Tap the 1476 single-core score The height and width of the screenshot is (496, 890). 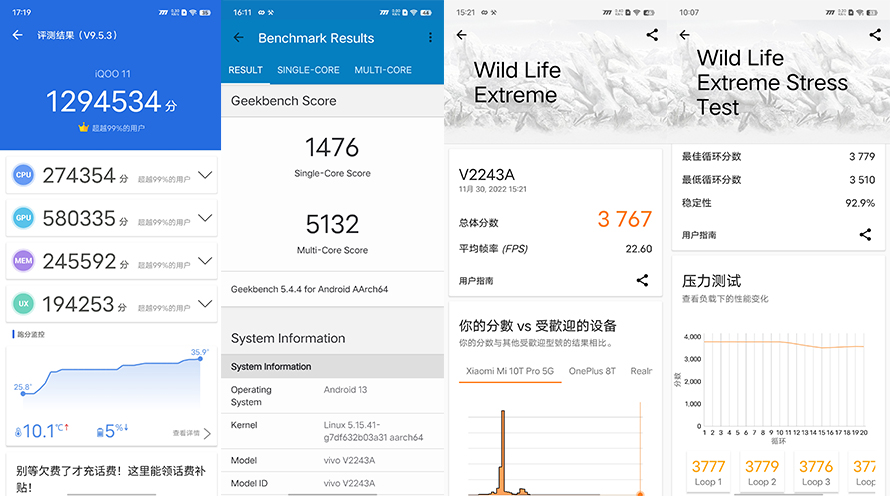click(332, 148)
